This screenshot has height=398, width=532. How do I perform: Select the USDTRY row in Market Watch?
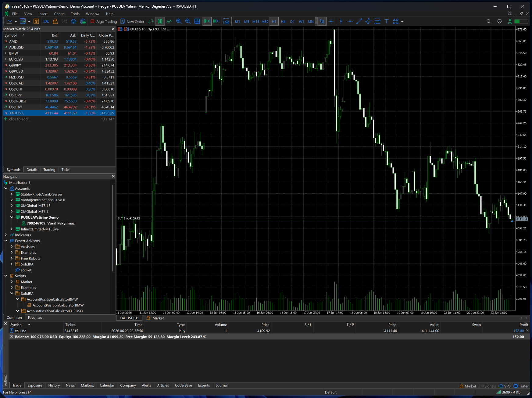[59, 107]
